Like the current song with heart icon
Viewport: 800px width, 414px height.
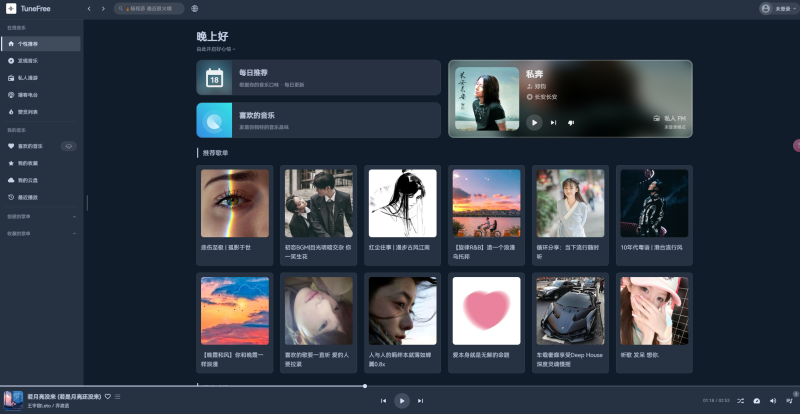pyautogui.click(x=108, y=397)
